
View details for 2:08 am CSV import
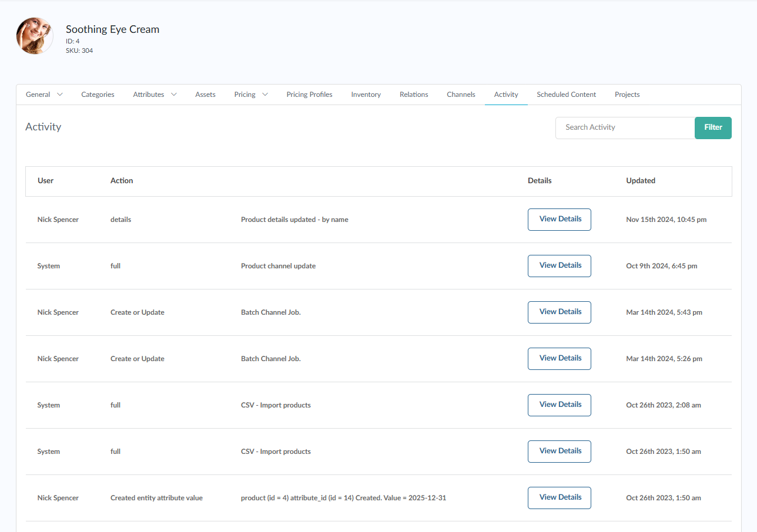click(560, 405)
